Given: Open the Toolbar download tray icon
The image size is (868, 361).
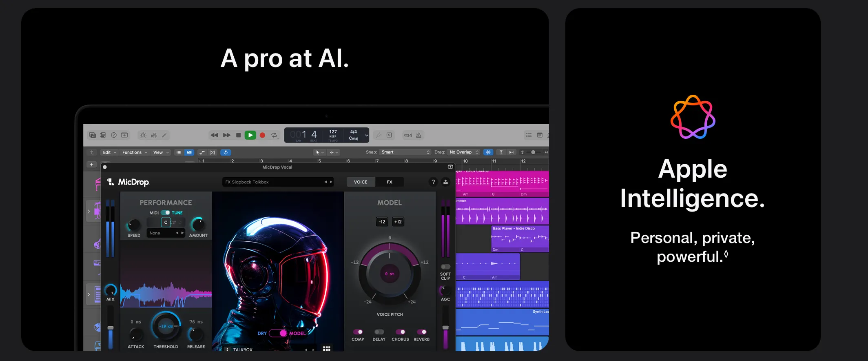Looking at the screenshot, I should (124, 135).
